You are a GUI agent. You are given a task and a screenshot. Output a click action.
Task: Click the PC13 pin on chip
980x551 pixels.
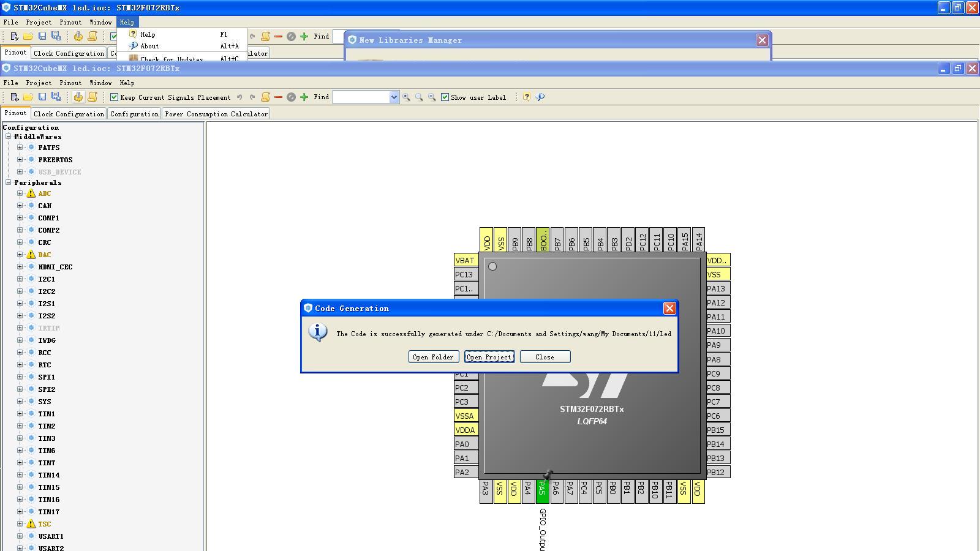[466, 274]
